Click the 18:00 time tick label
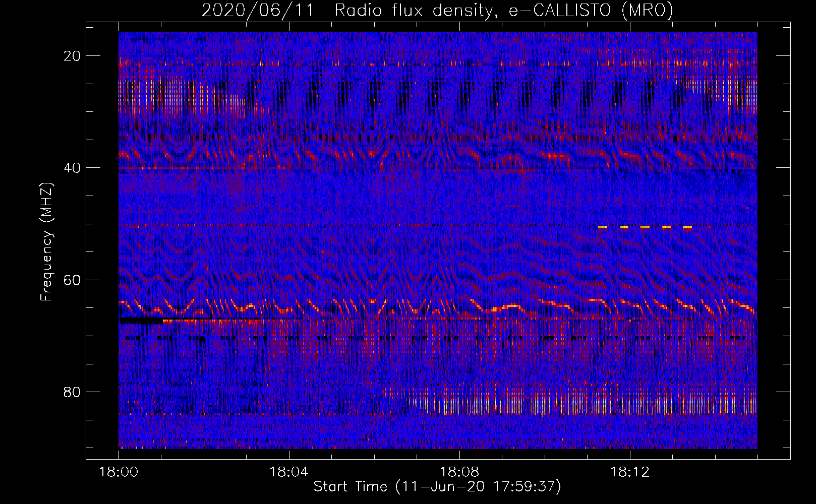Screen dimensions: 816x504 click(x=119, y=472)
